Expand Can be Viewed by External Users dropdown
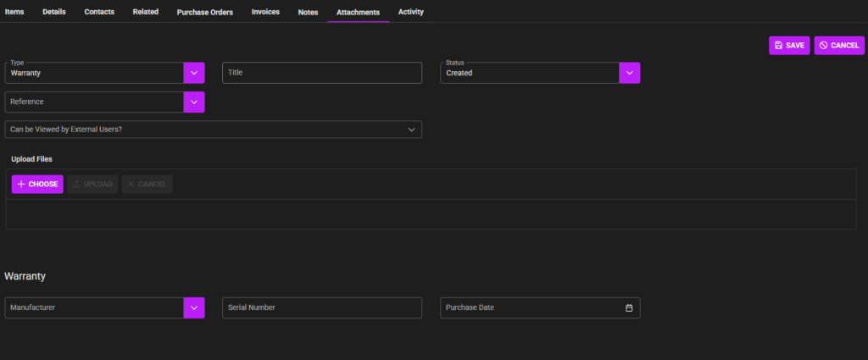This screenshot has width=868, height=360. (411, 130)
